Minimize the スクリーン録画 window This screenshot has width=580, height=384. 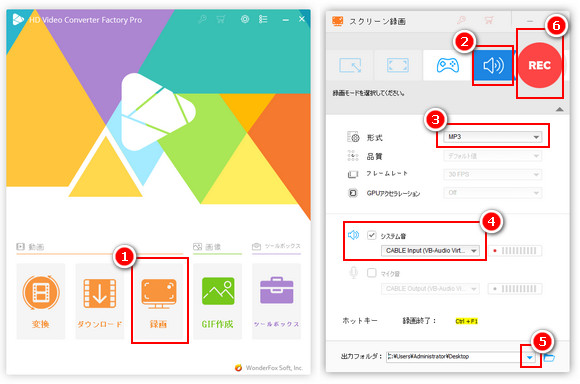pyautogui.click(x=530, y=21)
